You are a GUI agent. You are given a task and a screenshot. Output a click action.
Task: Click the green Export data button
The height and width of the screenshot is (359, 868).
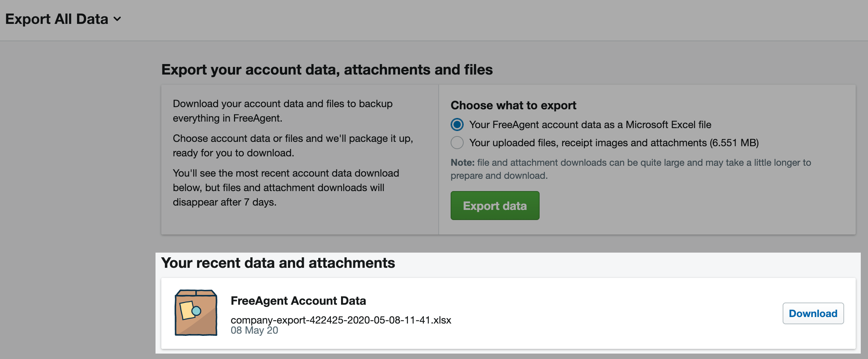tap(495, 206)
